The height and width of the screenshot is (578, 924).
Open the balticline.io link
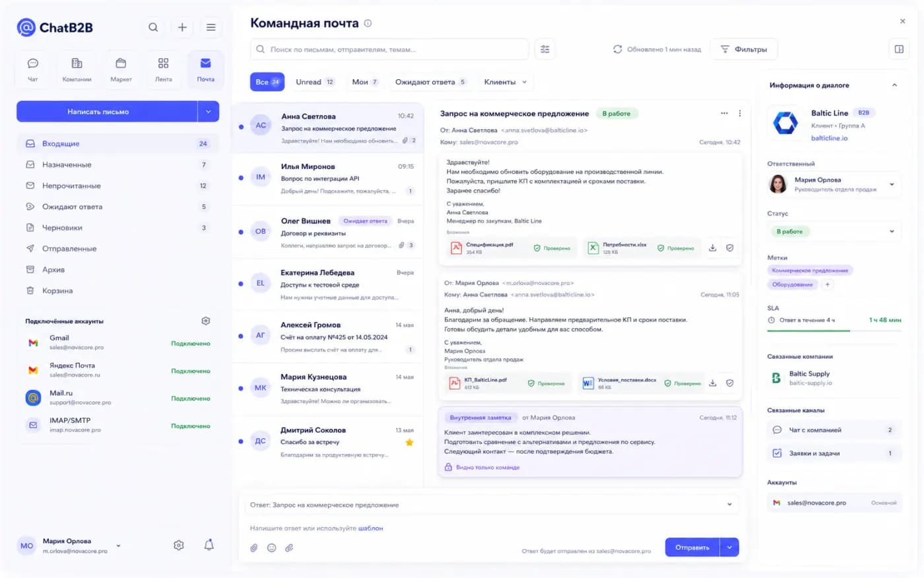point(829,138)
